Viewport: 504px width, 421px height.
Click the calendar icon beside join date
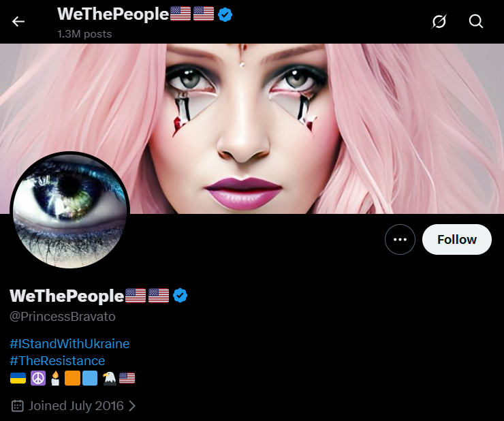coord(17,406)
